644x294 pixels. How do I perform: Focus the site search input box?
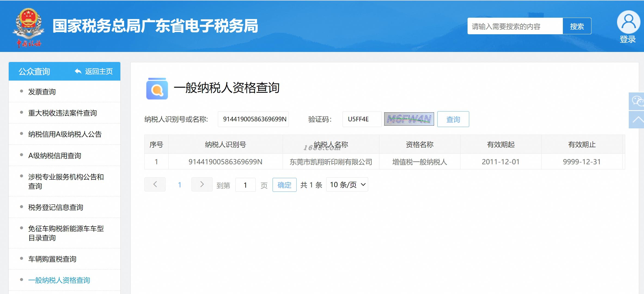click(515, 26)
